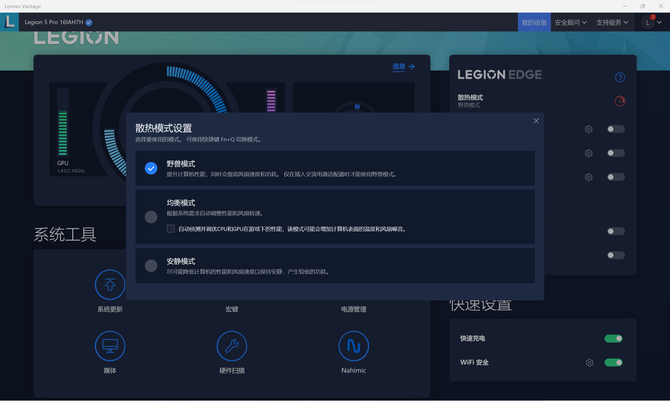Viewport: 670px width, 401px height.
Task: Toggle the fourth Legion Edge switch
Action: [616, 231]
